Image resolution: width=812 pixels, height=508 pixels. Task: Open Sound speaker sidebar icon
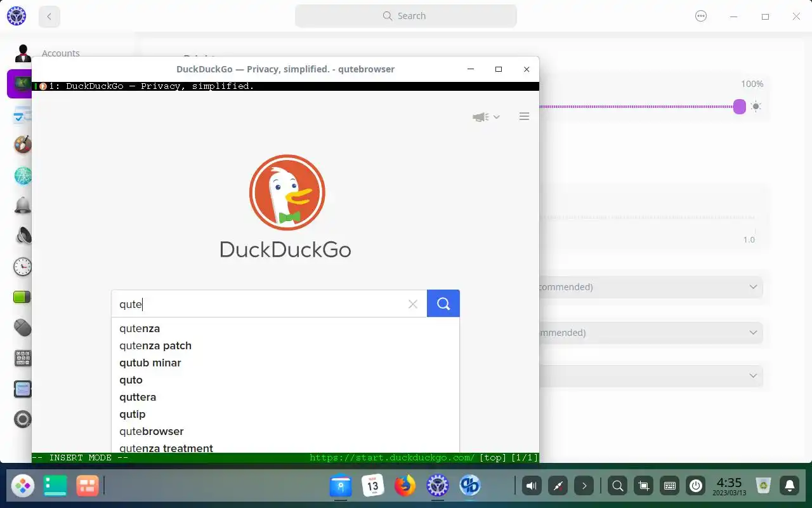point(23,236)
